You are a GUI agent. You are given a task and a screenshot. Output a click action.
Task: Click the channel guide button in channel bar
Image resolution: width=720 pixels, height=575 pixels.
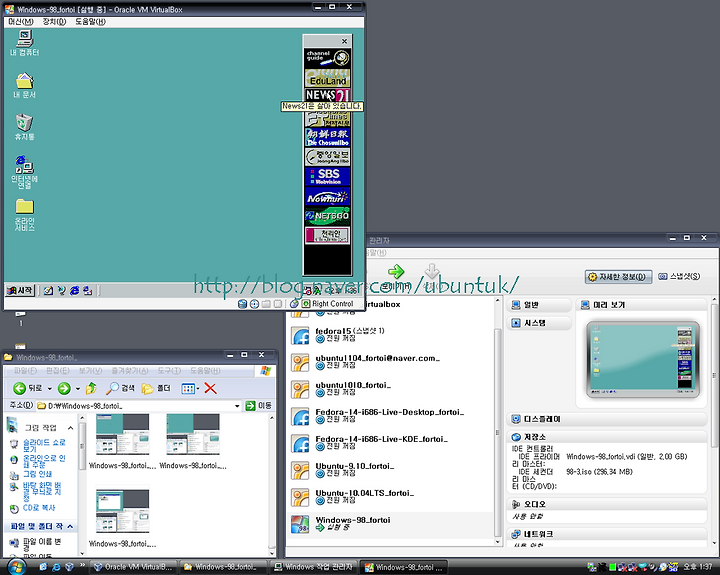[327, 58]
